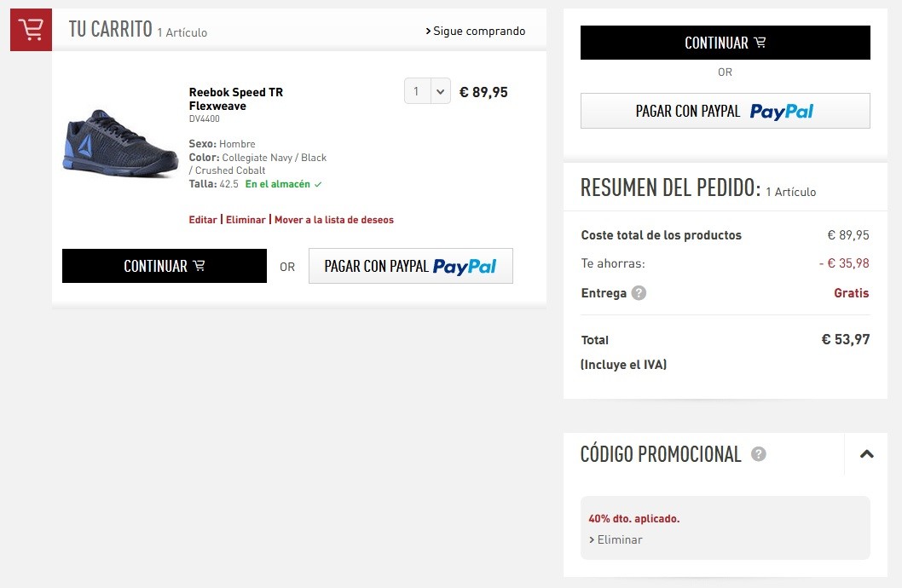Pay with PayPal button below the product
902x588 pixels.
coord(410,266)
